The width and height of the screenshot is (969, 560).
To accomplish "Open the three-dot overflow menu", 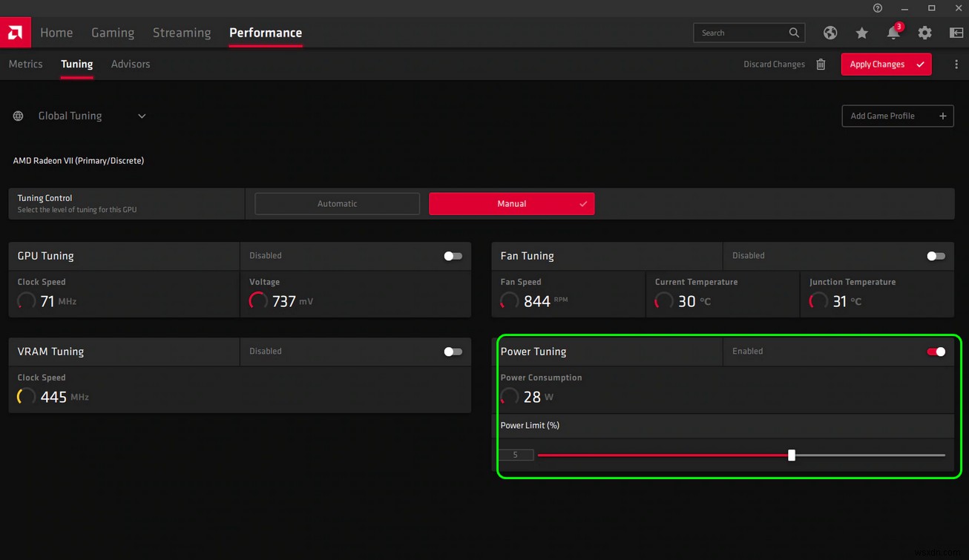I will click(956, 65).
